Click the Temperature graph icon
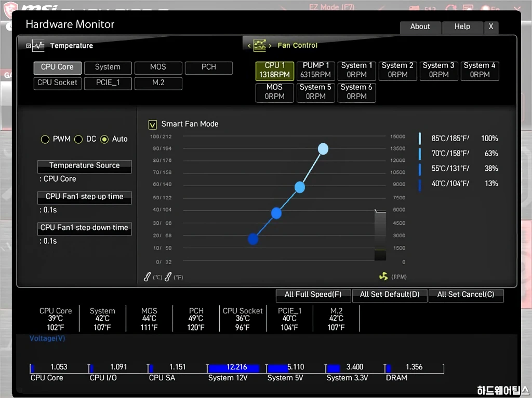The image size is (532, 398). point(38,46)
